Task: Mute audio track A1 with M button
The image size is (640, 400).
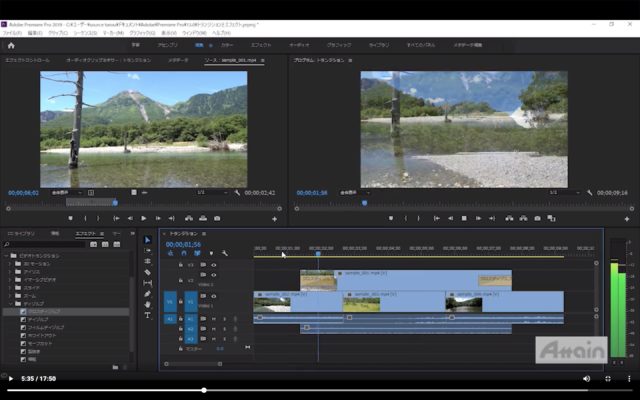Action: 213,319
